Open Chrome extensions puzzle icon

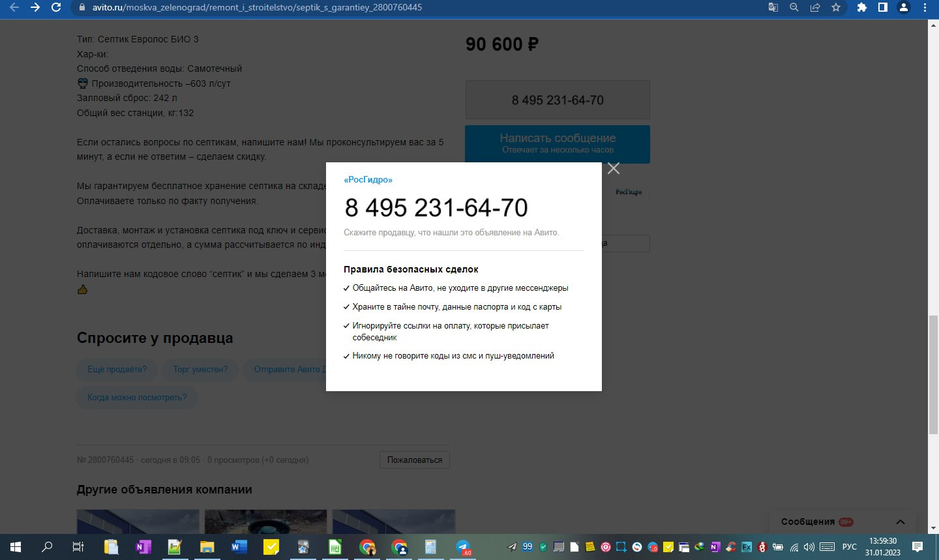point(862,8)
